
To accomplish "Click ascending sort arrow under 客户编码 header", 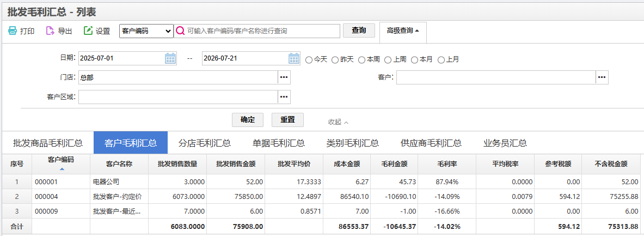I will (x=62, y=169).
